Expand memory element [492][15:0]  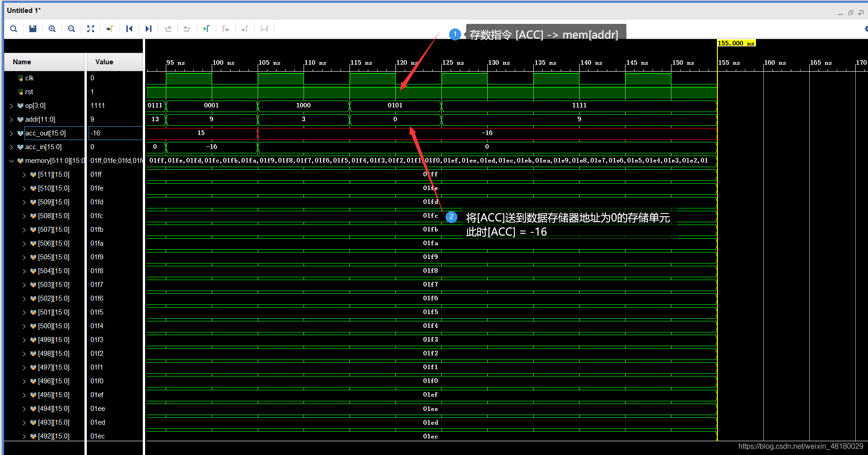click(x=24, y=436)
